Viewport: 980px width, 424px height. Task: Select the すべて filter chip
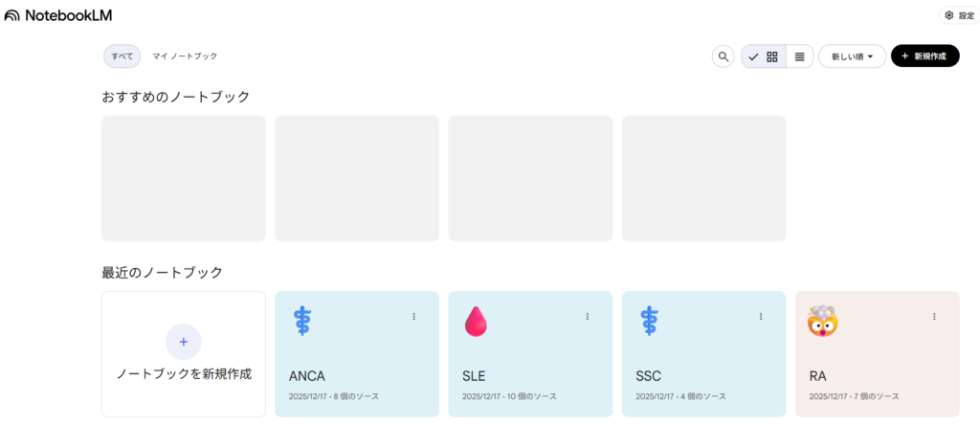click(122, 56)
